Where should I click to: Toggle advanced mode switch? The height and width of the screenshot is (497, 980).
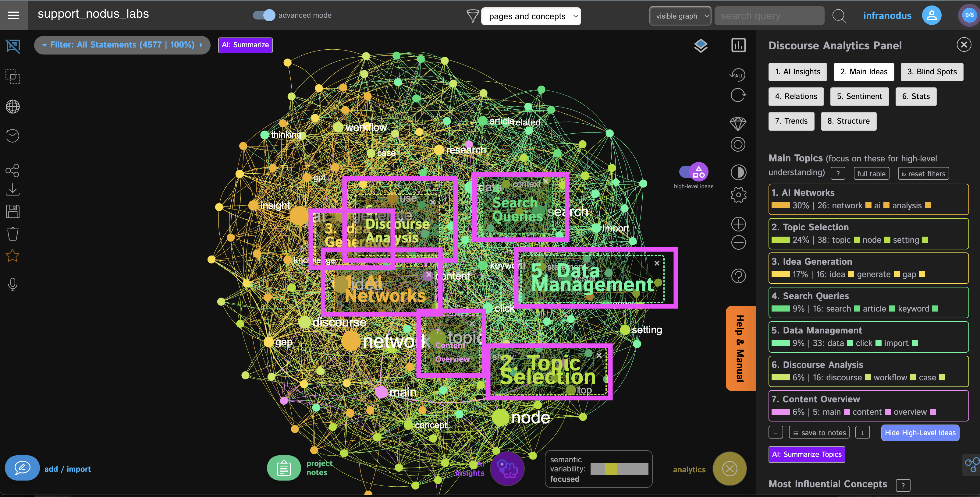(264, 15)
